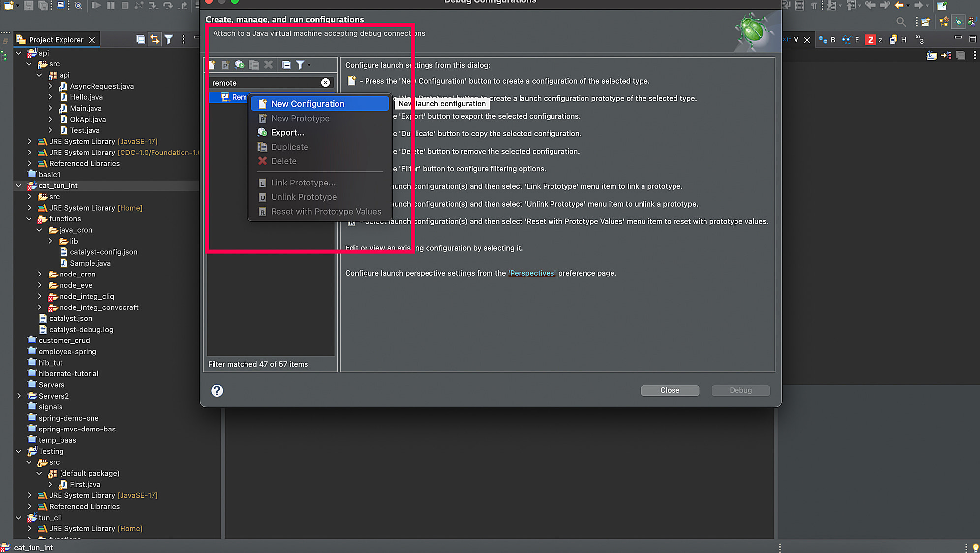
Task: Click the Close button
Action: point(671,390)
